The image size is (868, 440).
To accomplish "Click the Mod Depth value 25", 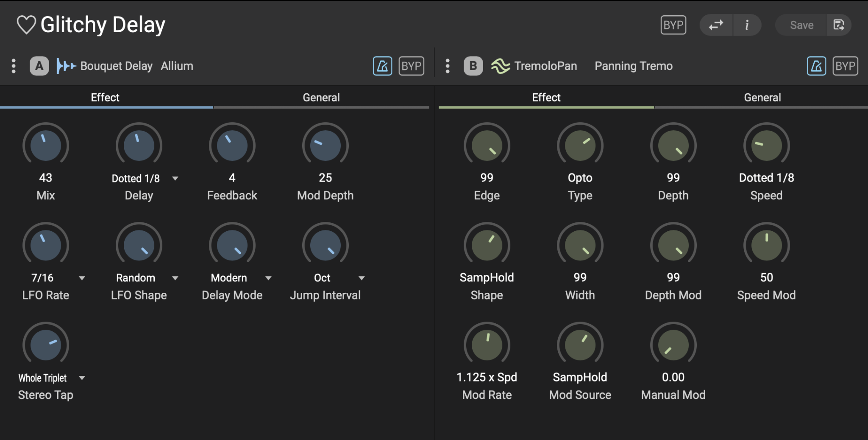I will [325, 178].
